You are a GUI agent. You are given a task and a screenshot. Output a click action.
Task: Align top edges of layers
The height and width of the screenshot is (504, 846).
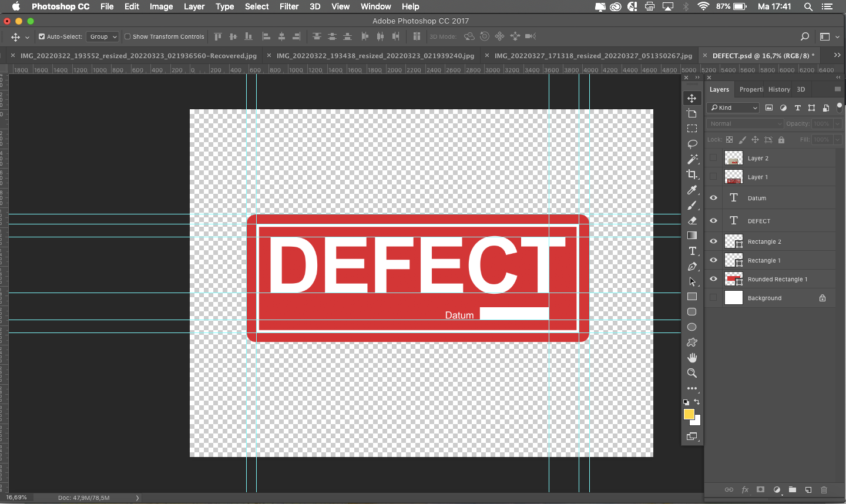pyautogui.click(x=218, y=36)
